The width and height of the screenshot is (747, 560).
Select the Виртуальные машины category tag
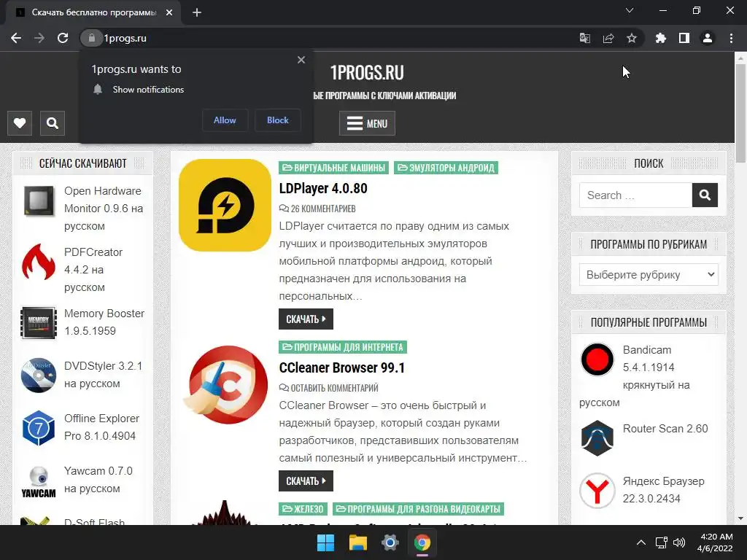click(x=333, y=168)
